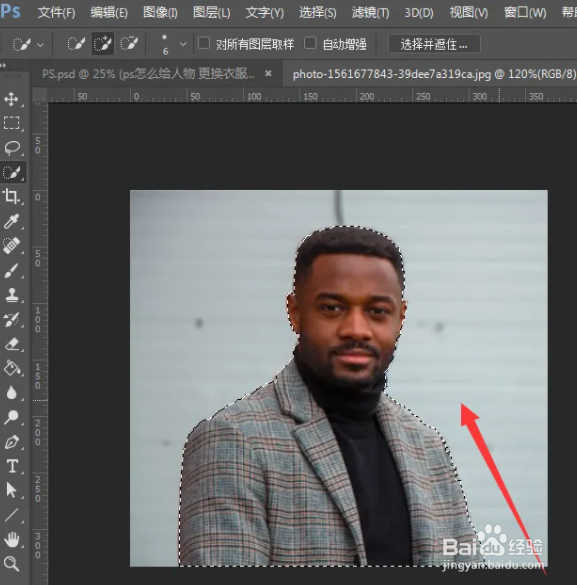577x585 pixels.
Task: Click the ruler origin corner box
Action: 40,96
